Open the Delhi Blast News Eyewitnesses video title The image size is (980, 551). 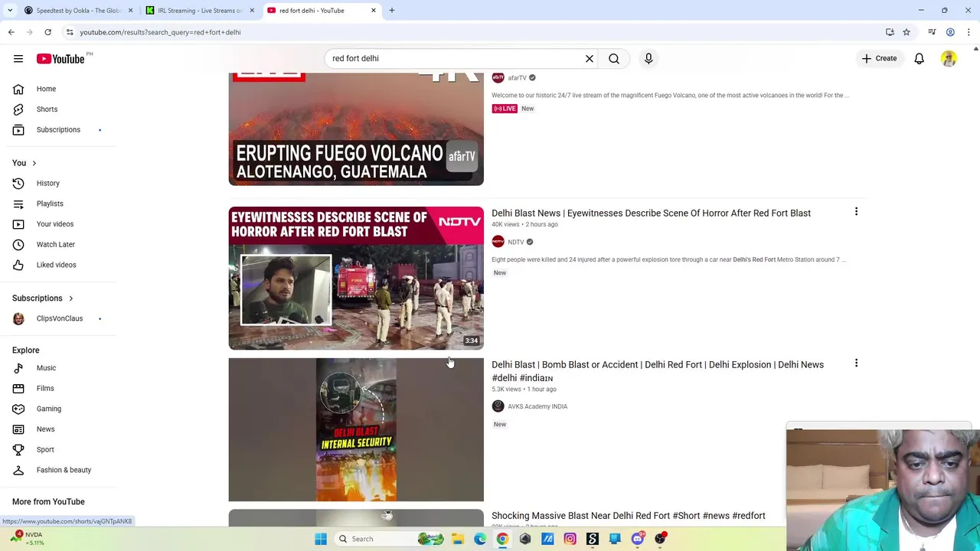pyautogui.click(x=651, y=214)
